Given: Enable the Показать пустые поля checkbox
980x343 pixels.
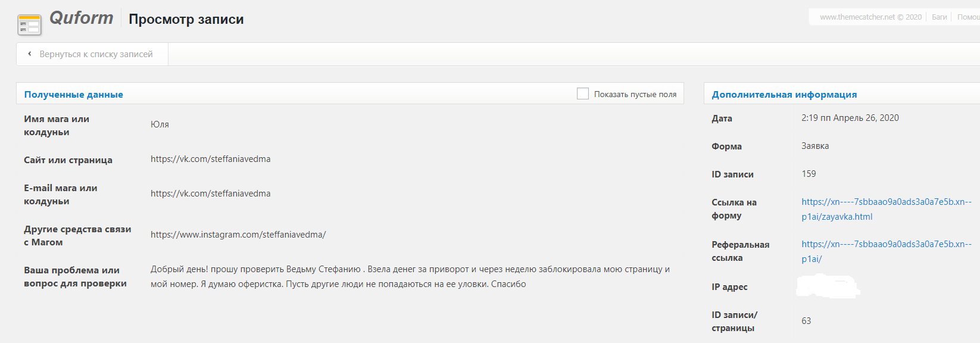Looking at the screenshot, I should pos(583,93).
